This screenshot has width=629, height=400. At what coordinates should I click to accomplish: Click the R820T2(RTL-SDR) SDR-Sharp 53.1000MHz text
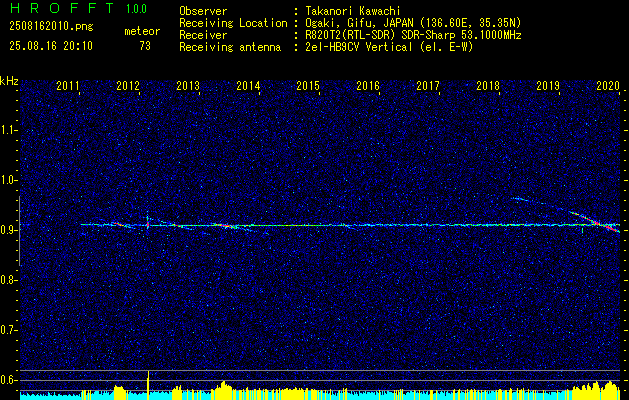413,35
